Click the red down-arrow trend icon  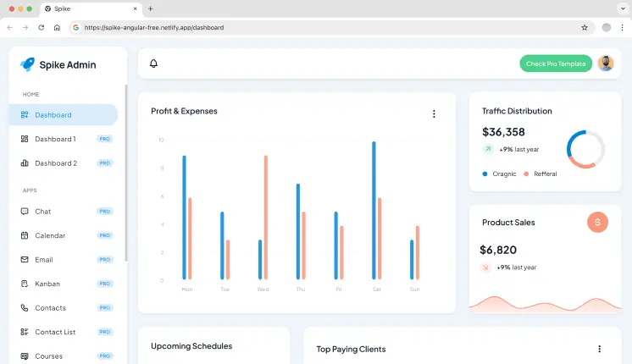pos(485,267)
